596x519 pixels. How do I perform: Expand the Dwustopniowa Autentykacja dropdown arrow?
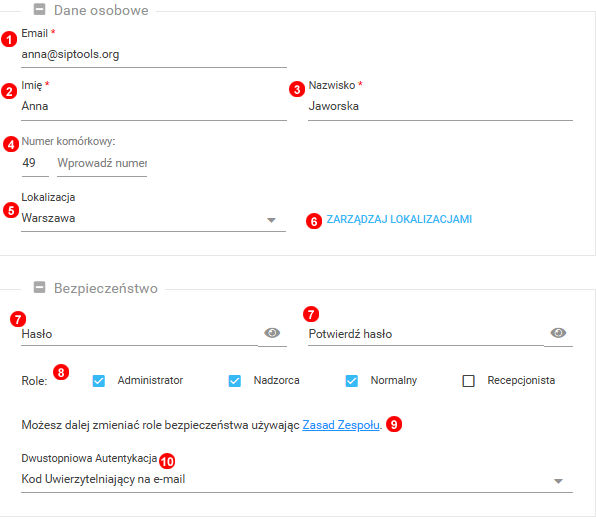tap(558, 481)
